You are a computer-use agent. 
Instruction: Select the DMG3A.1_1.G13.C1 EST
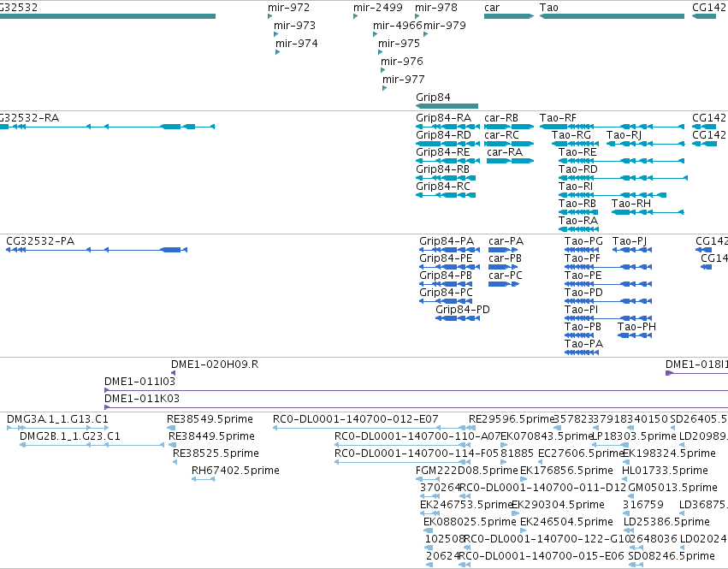pyautogui.click(x=57, y=428)
